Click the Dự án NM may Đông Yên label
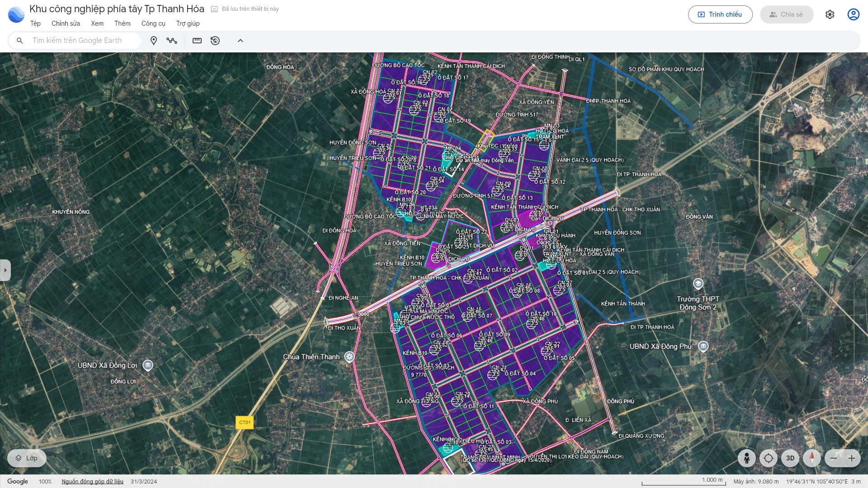The width and height of the screenshot is (868, 488). [485, 160]
